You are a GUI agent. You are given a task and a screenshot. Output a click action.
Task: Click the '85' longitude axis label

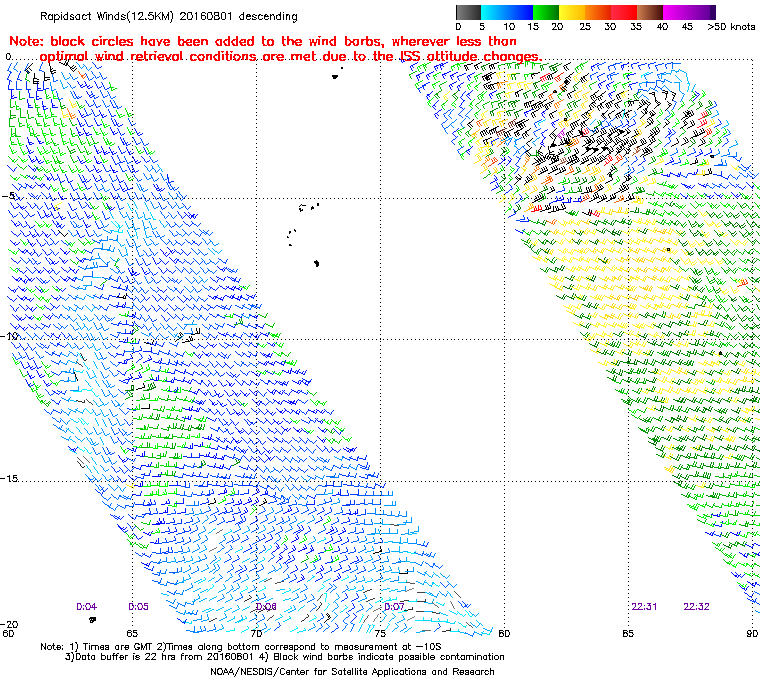click(x=628, y=633)
